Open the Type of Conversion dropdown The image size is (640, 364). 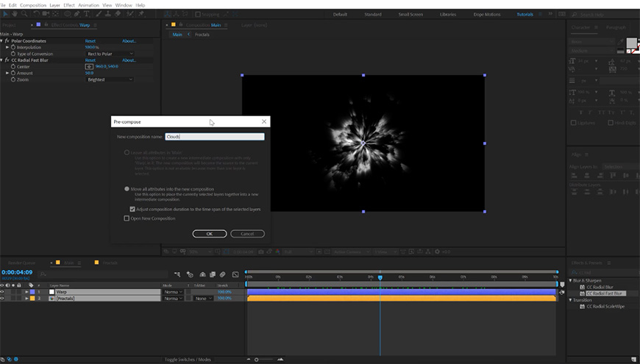click(x=110, y=54)
